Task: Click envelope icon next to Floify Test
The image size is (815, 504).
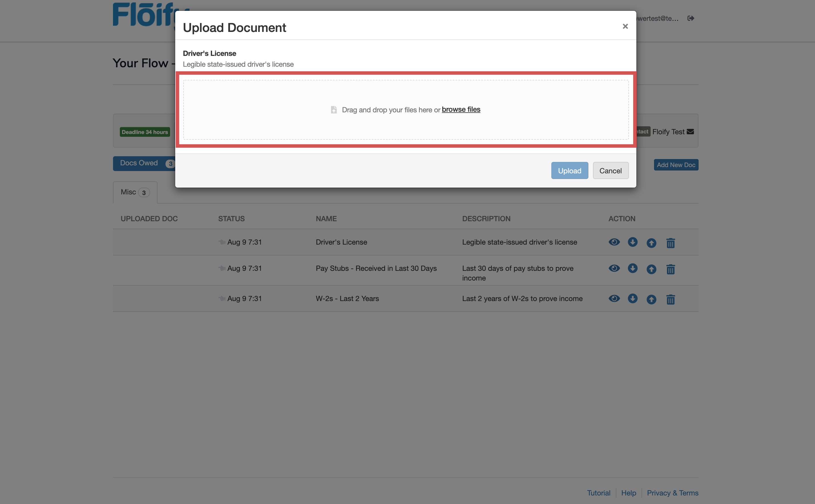Action: [690, 132]
